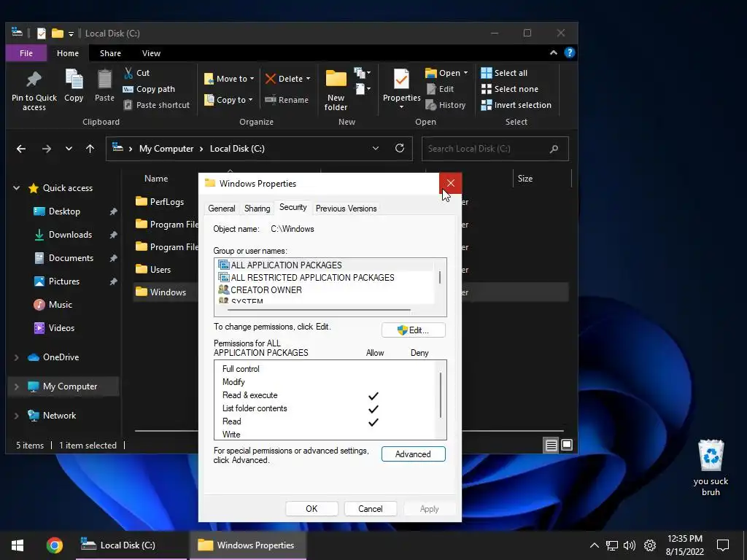Click the Cut scissors icon
747x560 pixels.
click(x=128, y=73)
